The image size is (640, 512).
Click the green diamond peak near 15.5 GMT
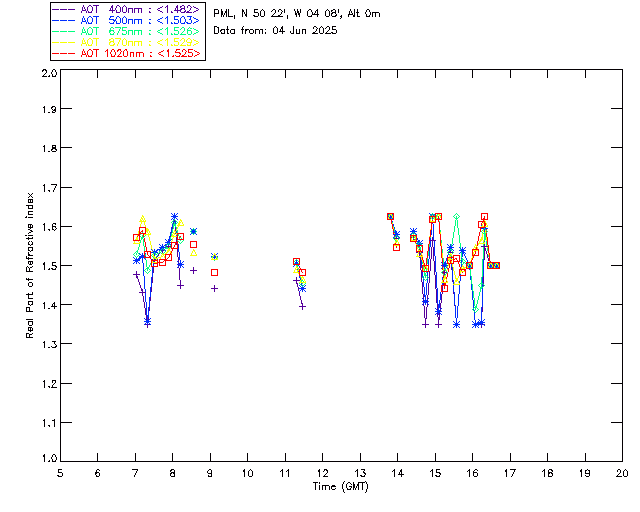[x=456, y=216]
